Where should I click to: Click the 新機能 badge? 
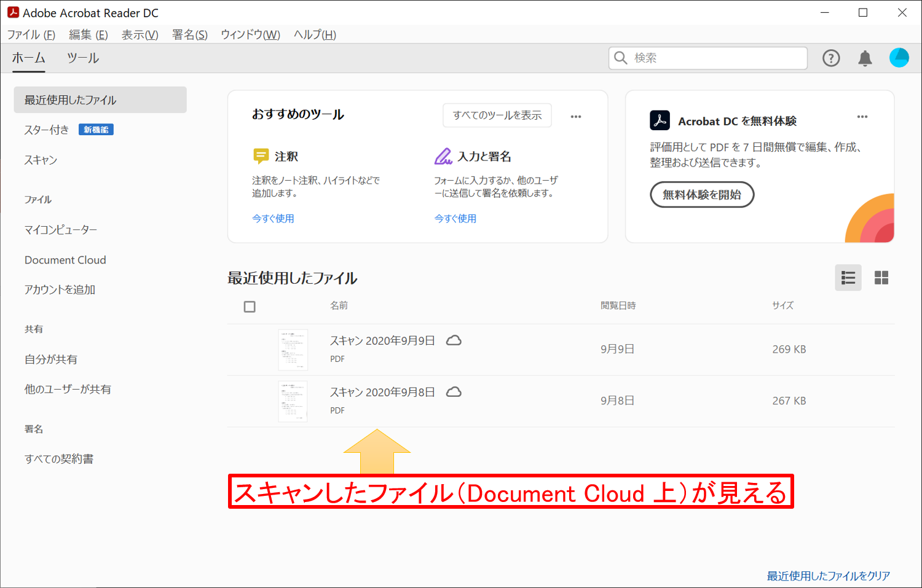[x=96, y=130]
